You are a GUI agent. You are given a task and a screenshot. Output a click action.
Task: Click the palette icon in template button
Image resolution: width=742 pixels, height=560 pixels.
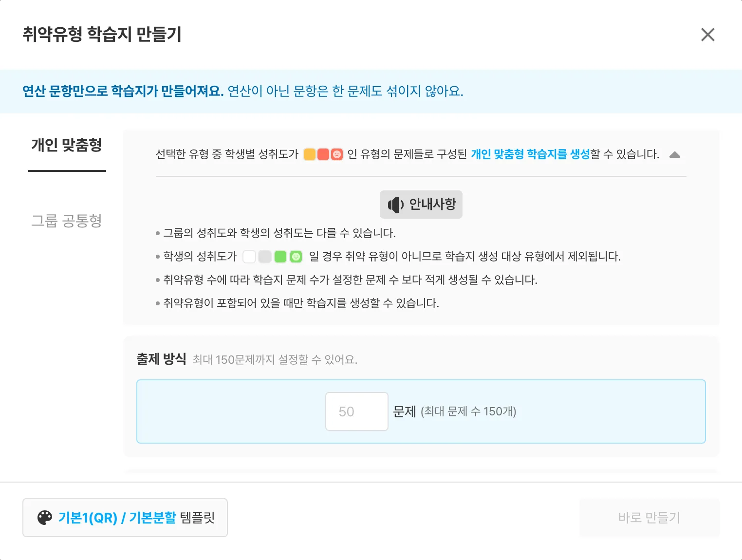[x=45, y=518]
